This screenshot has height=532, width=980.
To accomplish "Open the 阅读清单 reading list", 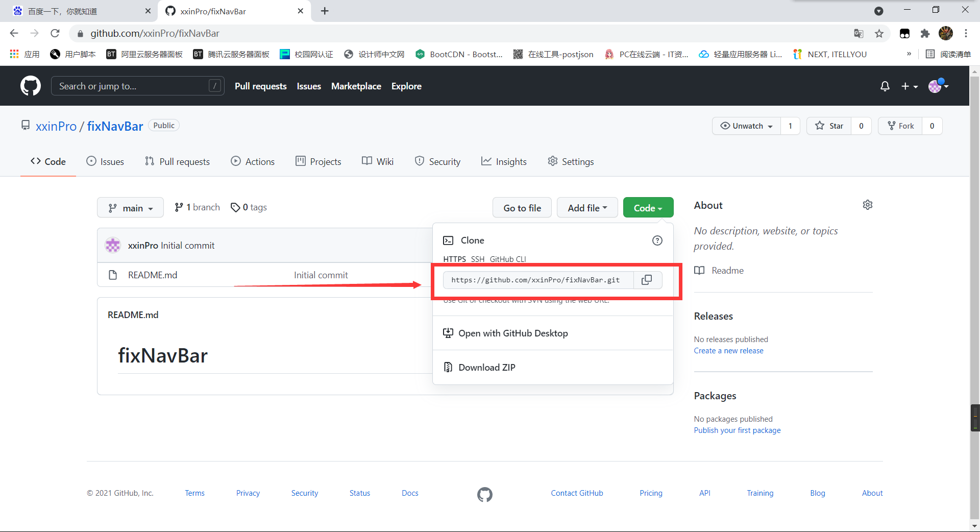I will [948, 54].
